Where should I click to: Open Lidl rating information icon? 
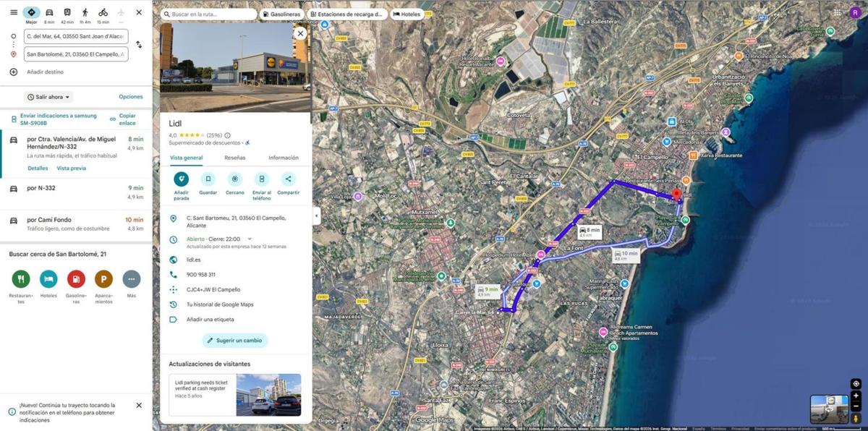click(228, 135)
